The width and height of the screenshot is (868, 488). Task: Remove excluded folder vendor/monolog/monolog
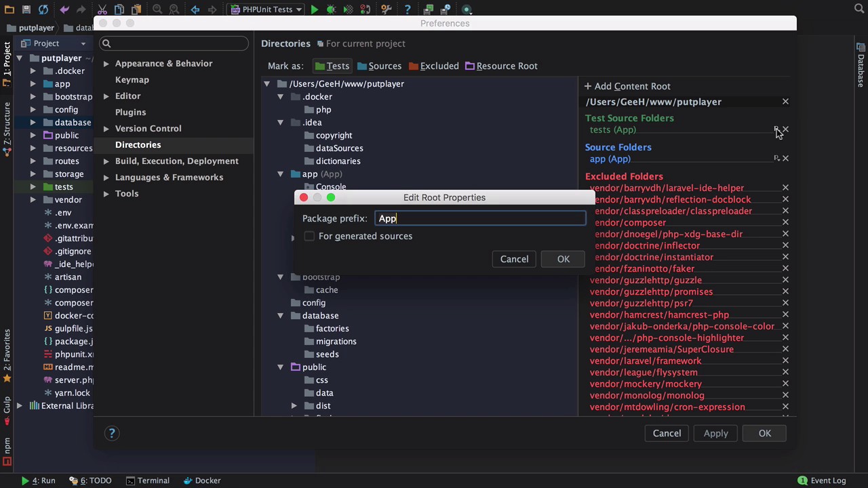(x=785, y=395)
